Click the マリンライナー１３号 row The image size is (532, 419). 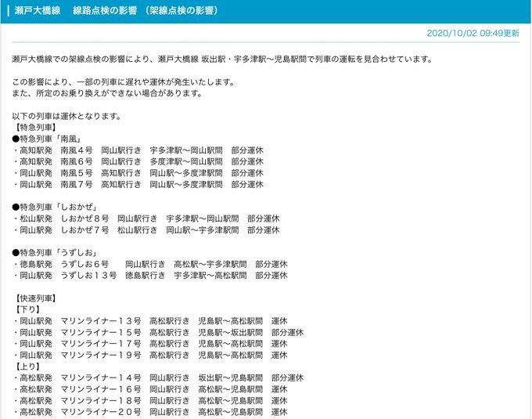click(150, 321)
